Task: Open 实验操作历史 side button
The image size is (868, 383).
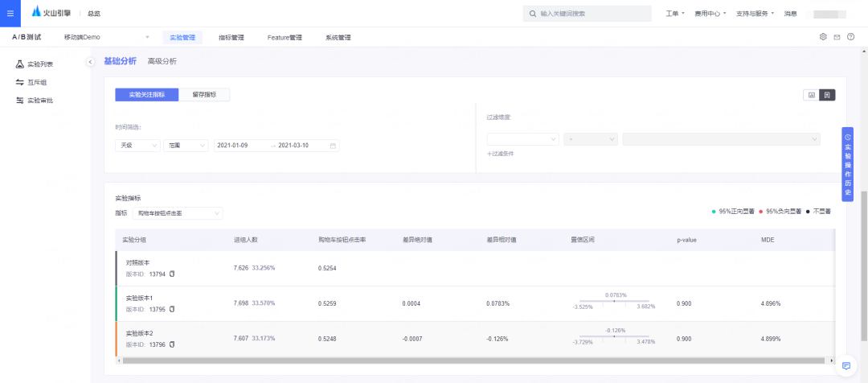Action: coord(848,164)
